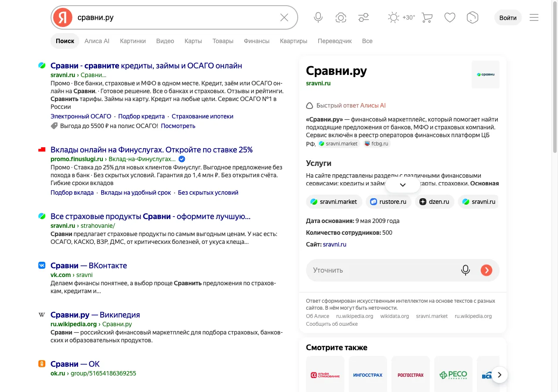Click Сообщить об ошибке link
558x392 pixels.
332,324
